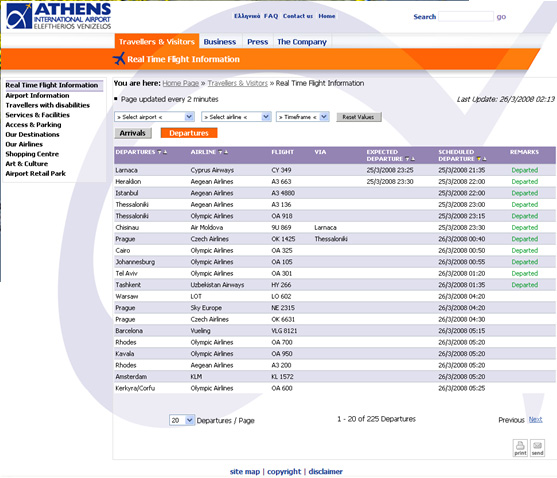Open The Company tab
The image size is (557, 478).
click(302, 42)
